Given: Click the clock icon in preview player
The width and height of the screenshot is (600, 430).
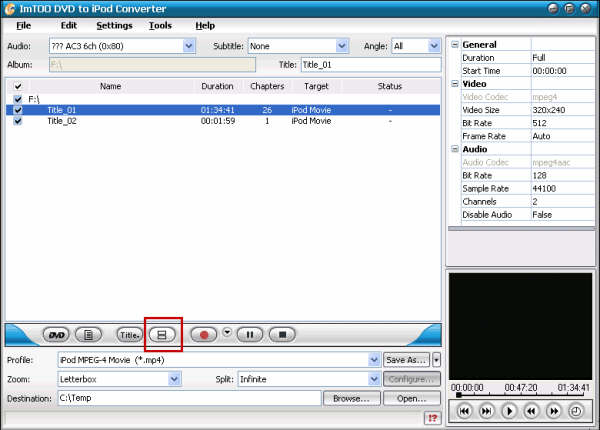Looking at the screenshot, I should [x=576, y=411].
